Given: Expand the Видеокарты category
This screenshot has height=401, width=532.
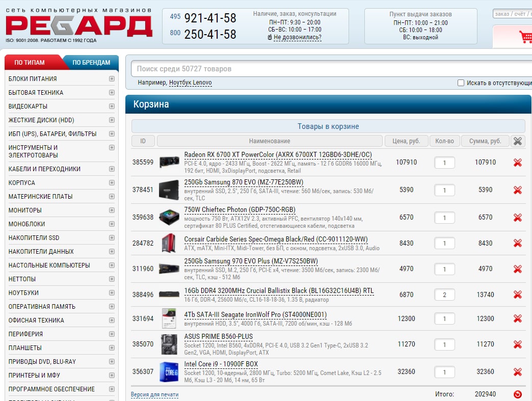Looking at the screenshot, I should (112, 106).
